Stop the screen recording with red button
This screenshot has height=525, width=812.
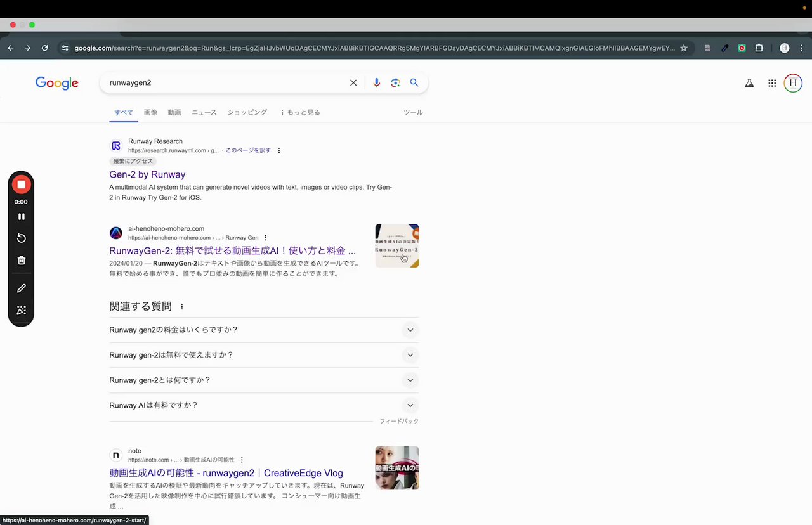pyautogui.click(x=21, y=185)
